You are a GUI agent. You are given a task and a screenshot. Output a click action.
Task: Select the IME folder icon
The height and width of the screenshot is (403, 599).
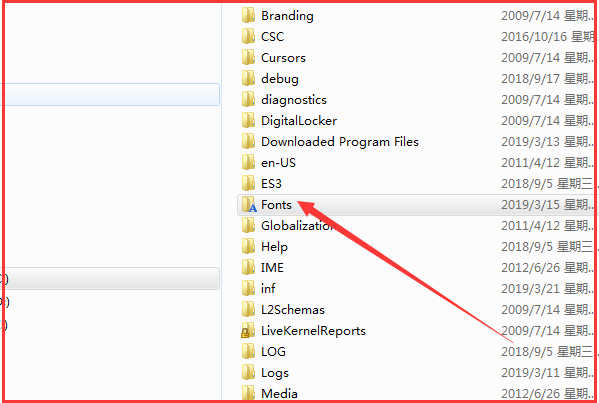(248, 268)
